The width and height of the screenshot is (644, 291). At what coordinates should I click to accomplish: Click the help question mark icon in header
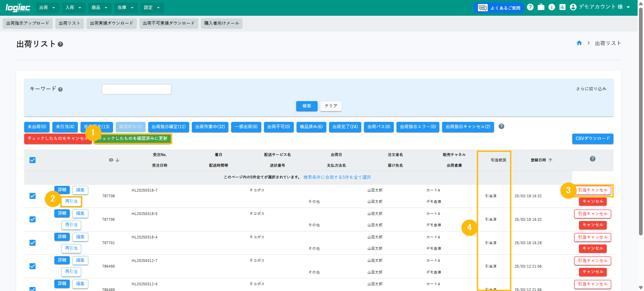[530, 7]
